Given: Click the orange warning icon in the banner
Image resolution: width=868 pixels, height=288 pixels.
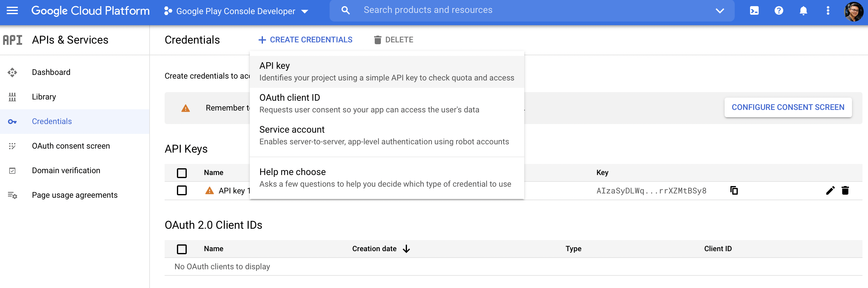Looking at the screenshot, I should 186,108.
